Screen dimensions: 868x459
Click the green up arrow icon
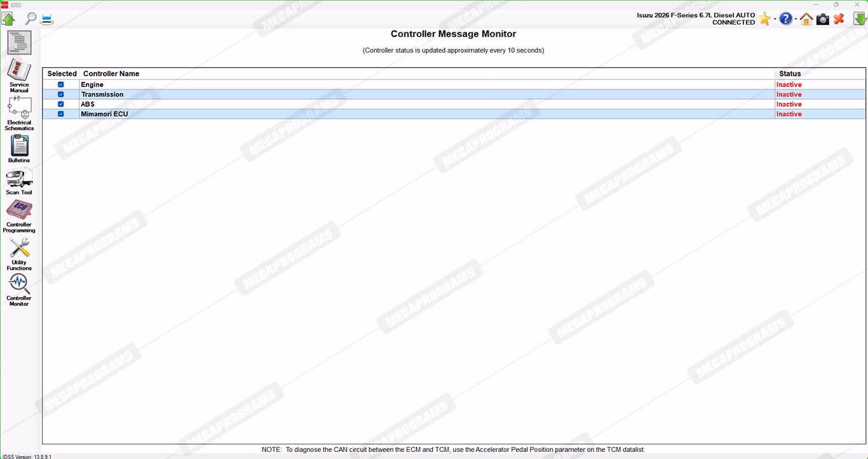(x=8, y=18)
